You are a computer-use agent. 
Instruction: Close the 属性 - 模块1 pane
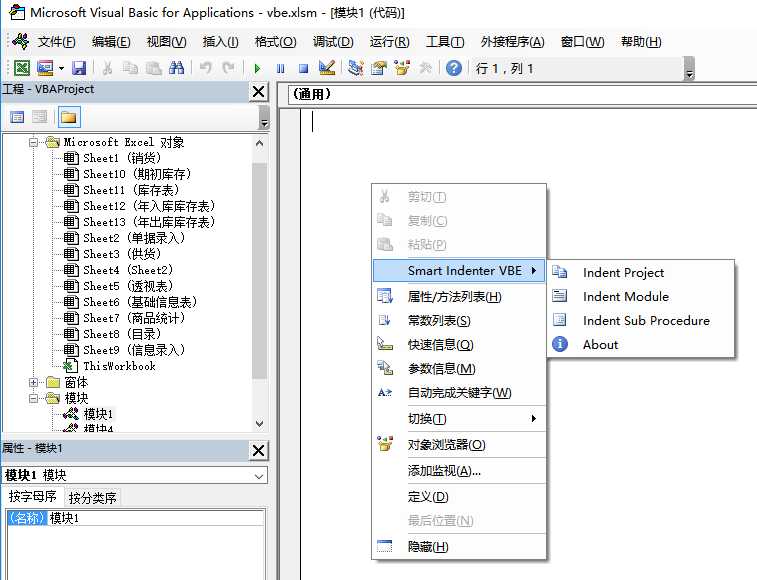258,451
